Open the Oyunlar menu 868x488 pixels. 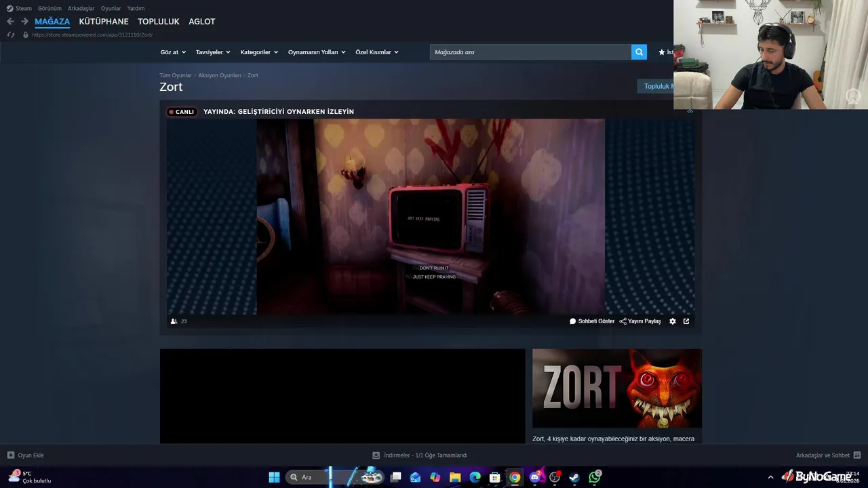(111, 8)
